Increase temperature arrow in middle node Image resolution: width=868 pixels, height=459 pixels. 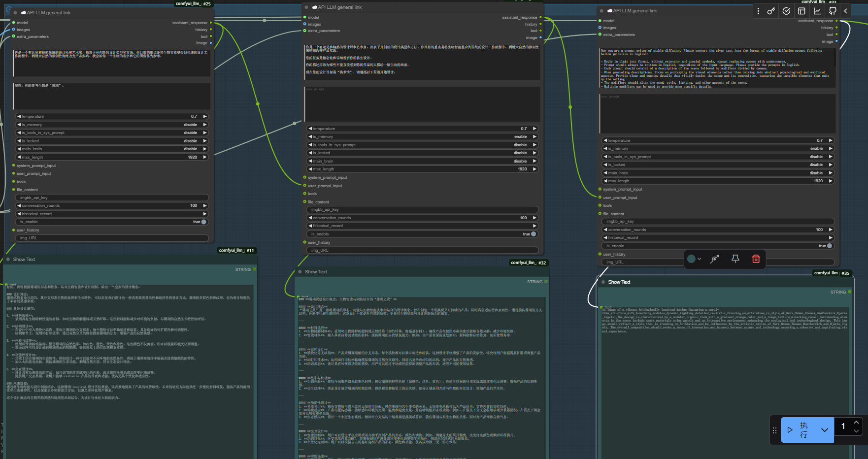tap(534, 129)
